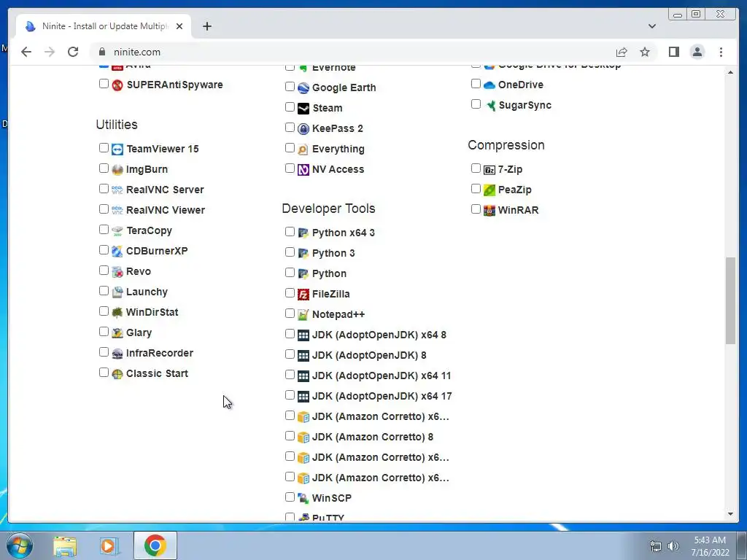Click the NV Access icon

[303, 170]
